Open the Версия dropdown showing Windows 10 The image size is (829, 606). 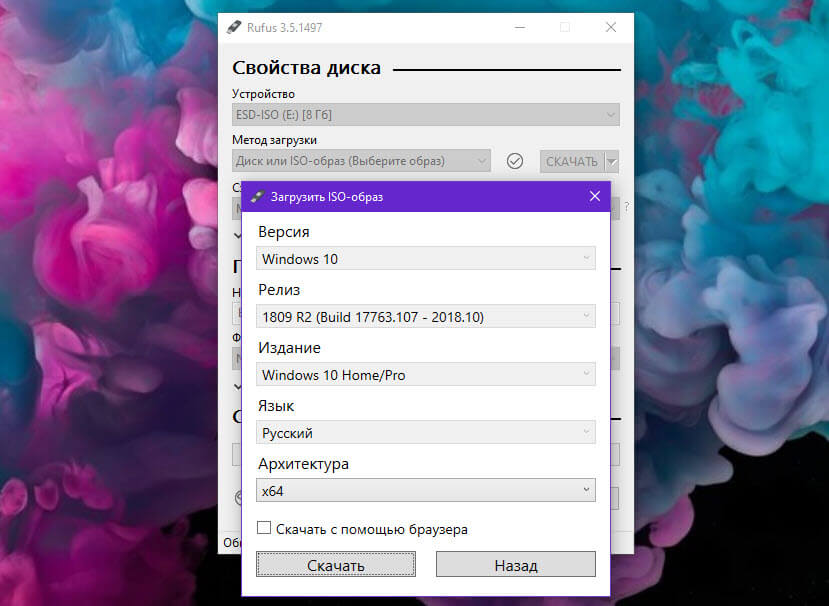pos(426,259)
